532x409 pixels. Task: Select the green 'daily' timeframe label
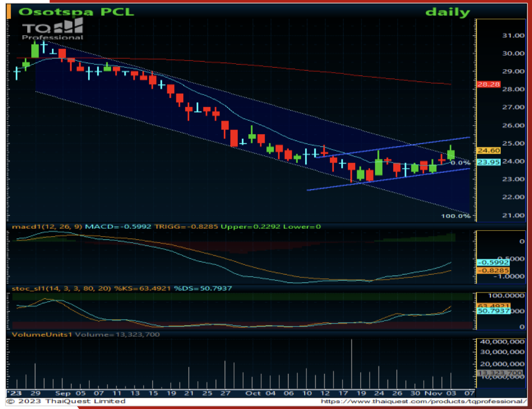point(447,12)
